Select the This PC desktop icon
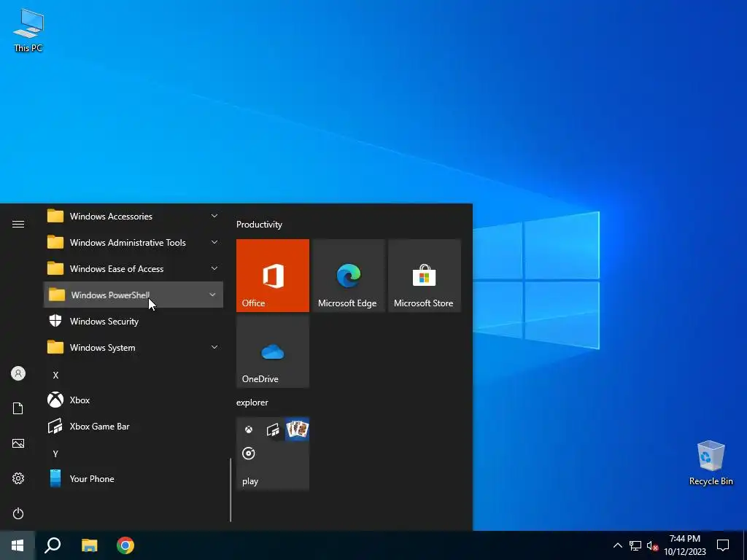 click(28, 31)
